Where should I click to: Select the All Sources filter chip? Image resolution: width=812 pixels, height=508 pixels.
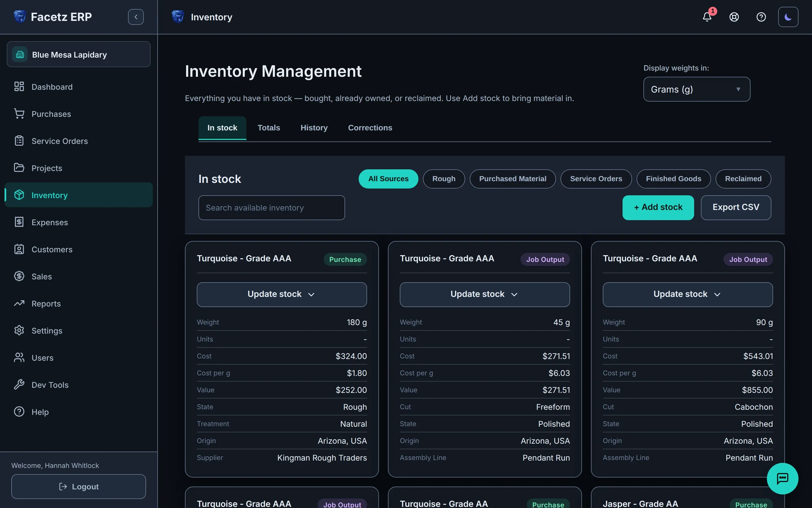(x=388, y=179)
